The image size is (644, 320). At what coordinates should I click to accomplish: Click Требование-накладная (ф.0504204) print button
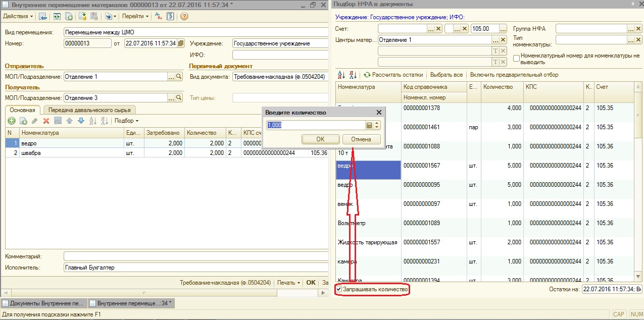pyautogui.click(x=225, y=283)
